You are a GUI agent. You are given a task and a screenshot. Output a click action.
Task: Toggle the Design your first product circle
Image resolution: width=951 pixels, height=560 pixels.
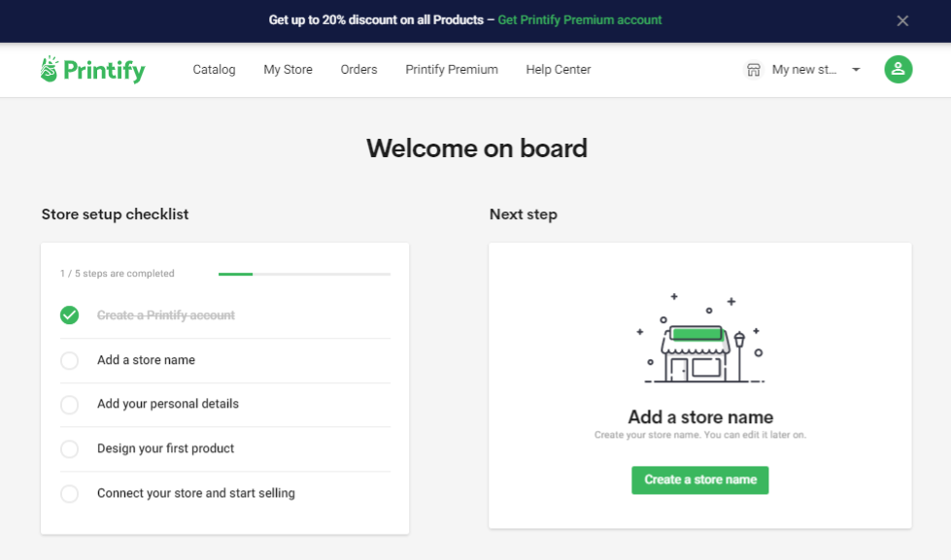69,449
